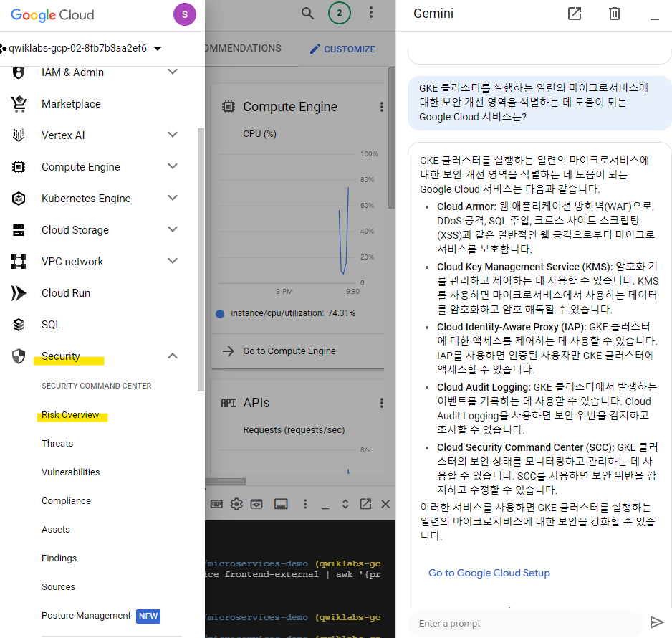Open Cloud Shell three-dot more menu
The width and height of the screenshot is (672, 638).
[x=305, y=504]
